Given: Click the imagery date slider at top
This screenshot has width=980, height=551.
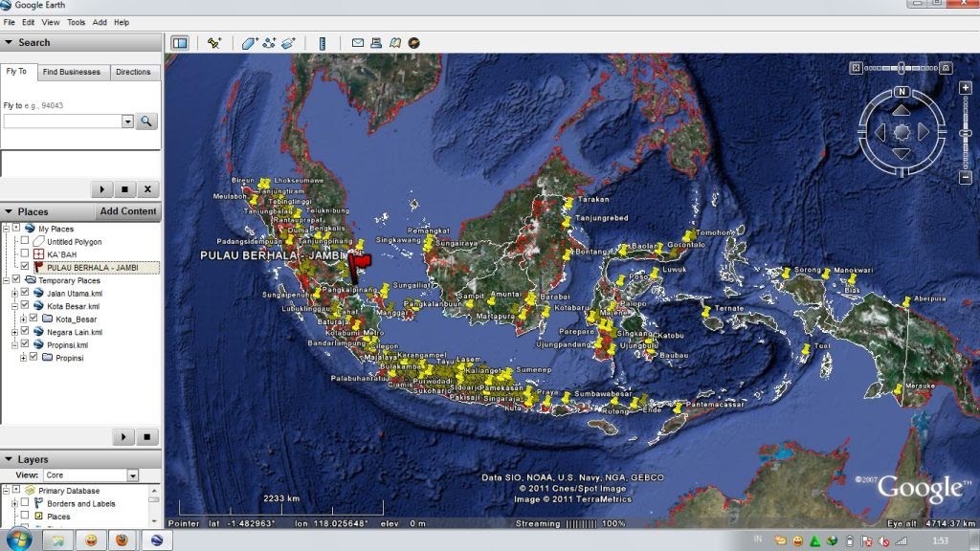Looking at the screenshot, I should 902,68.
